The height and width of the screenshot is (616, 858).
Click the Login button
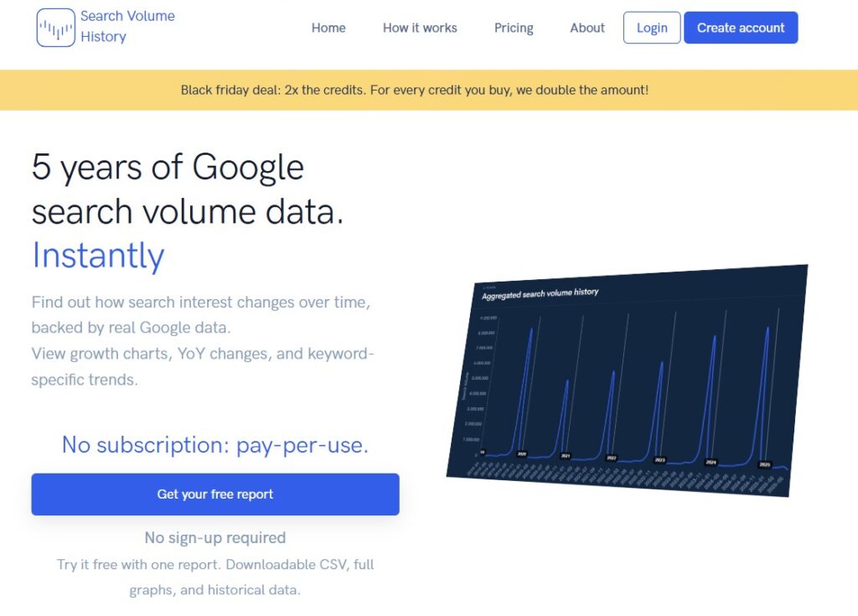(x=652, y=28)
